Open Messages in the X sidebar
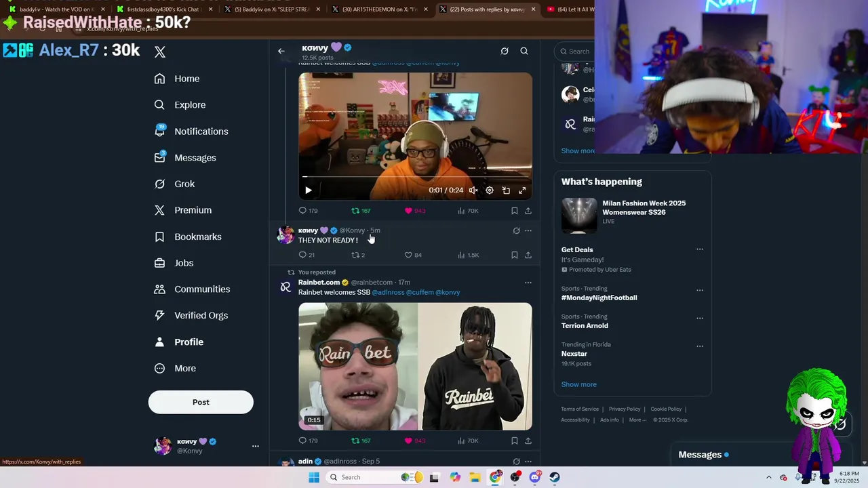The image size is (868, 488). (185, 158)
